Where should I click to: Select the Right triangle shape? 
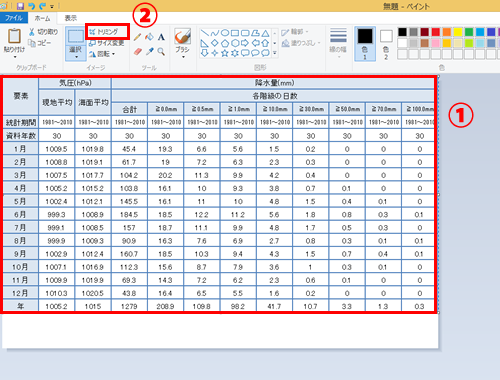(204, 43)
